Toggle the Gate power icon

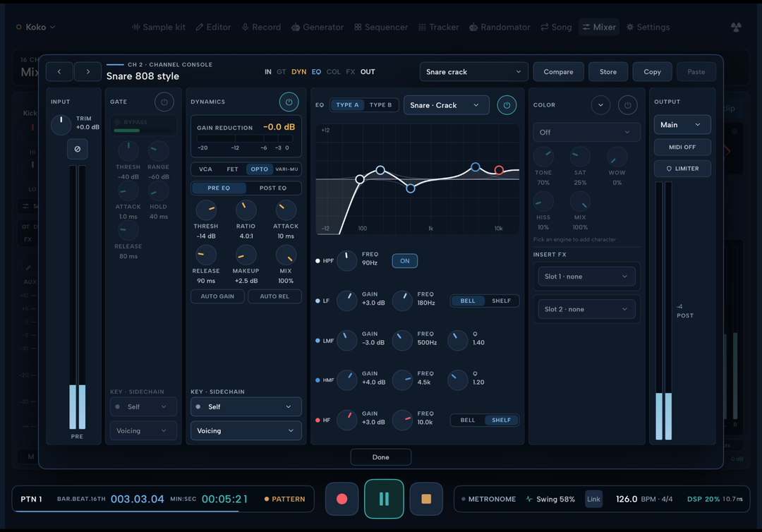pyautogui.click(x=164, y=102)
